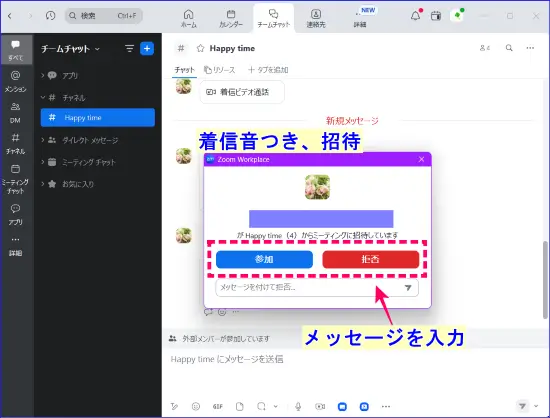This screenshot has width=550, height=418.
Task: Click the blue plus new chat button
Action: [x=147, y=48]
